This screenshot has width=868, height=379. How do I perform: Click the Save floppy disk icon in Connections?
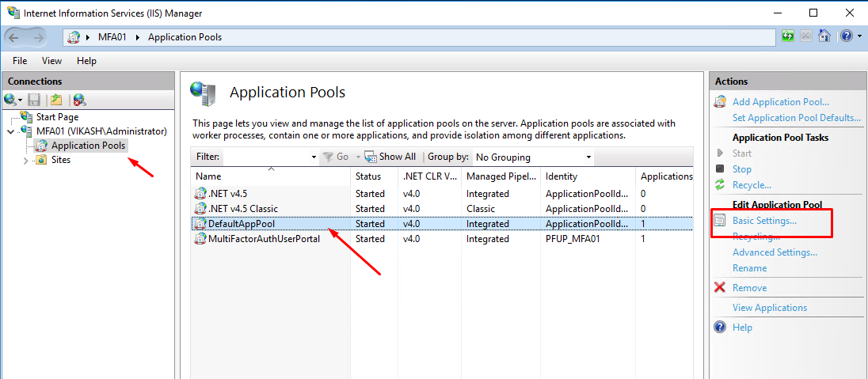(34, 100)
